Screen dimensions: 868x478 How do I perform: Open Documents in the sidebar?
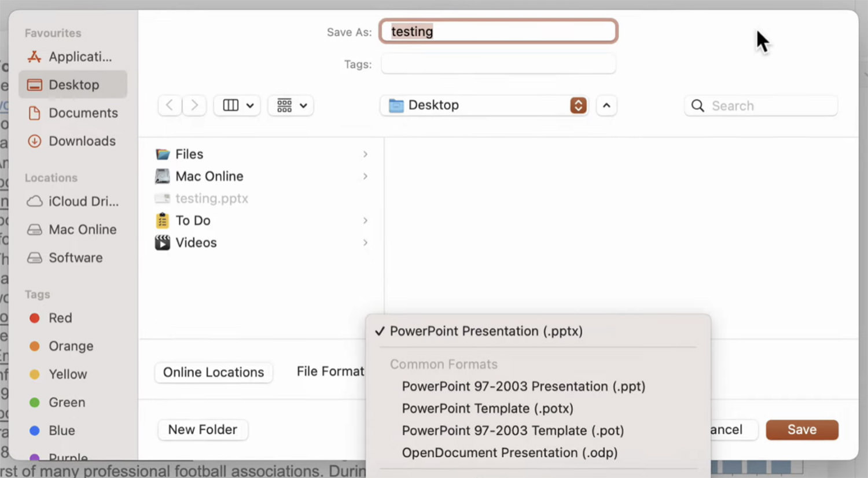73,113
